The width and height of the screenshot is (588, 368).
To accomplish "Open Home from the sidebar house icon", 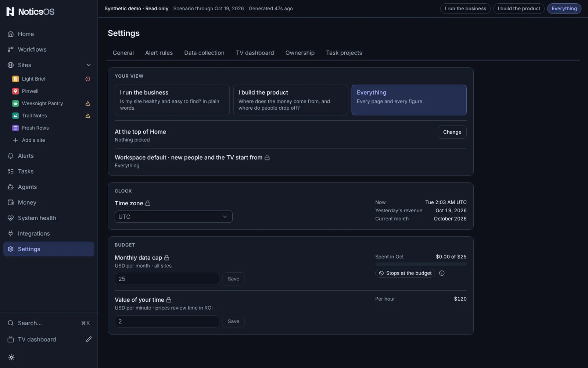I will tap(11, 34).
